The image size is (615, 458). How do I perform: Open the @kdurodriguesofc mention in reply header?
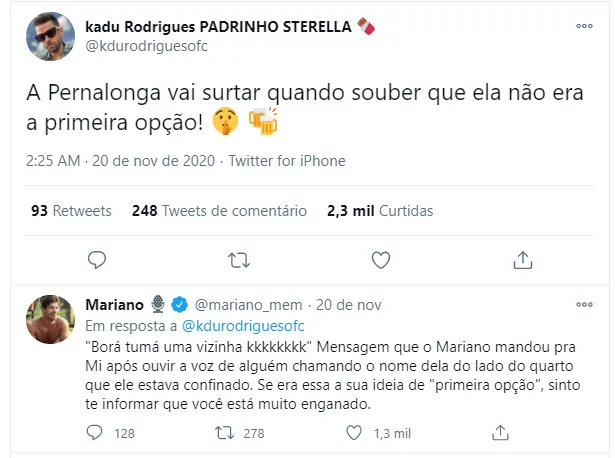tap(242, 326)
